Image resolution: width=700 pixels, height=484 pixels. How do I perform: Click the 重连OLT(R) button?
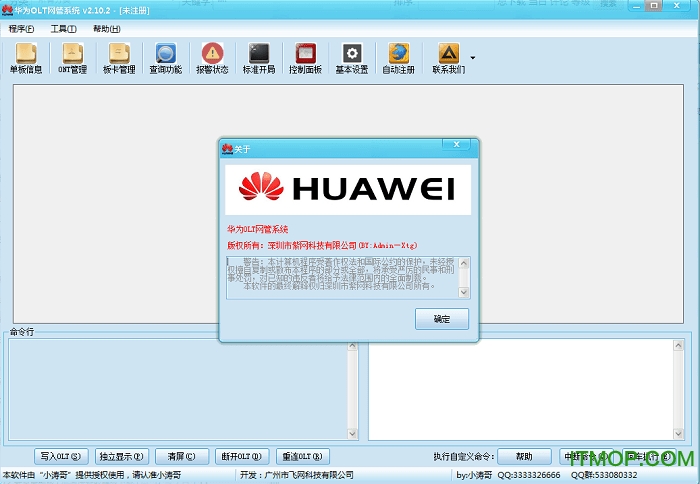pos(303,456)
